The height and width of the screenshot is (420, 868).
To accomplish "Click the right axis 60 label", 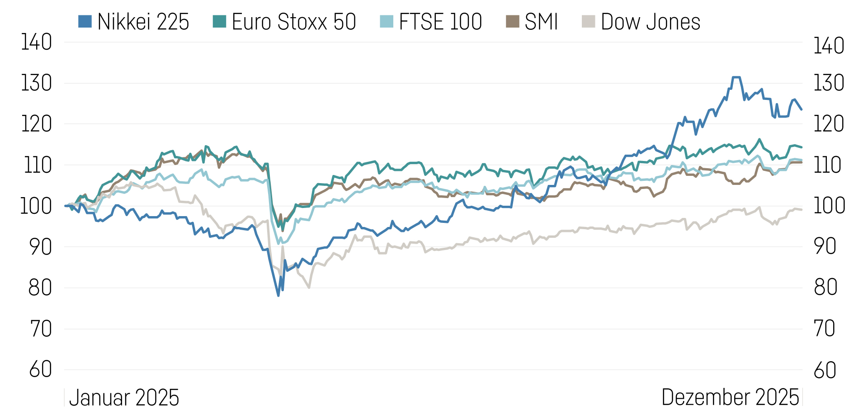I will coord(825,370).
